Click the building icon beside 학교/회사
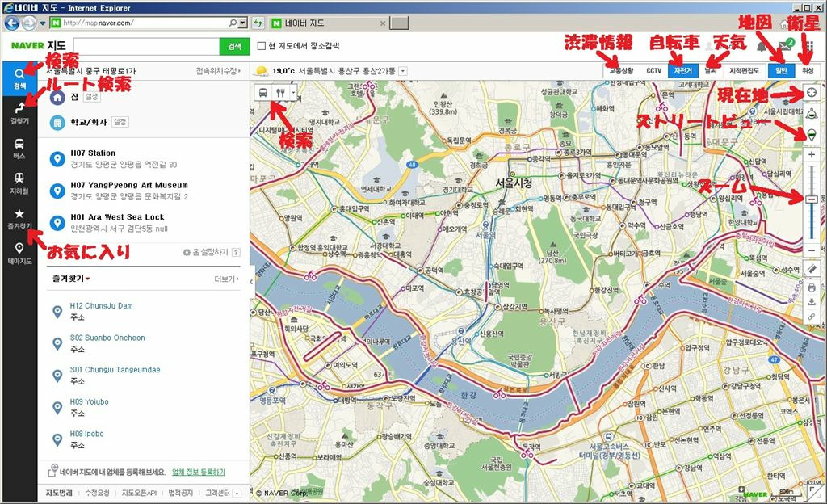 click(x=57, y=122)
